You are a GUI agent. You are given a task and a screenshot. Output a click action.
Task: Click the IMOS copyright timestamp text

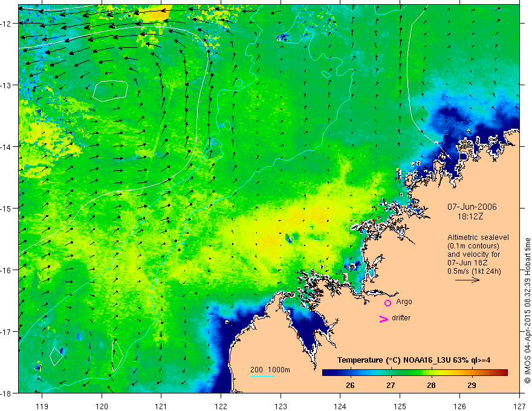[527, 311]
